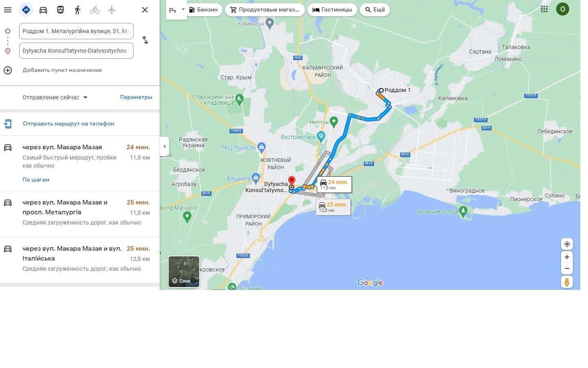Click 'Отправить маршрут на телефон' link
Screen dimensions: 588x368
click(x=68, y=123)
